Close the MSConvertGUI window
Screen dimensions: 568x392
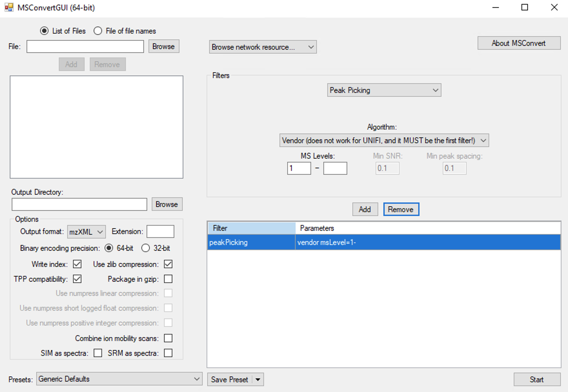point(554,7)
